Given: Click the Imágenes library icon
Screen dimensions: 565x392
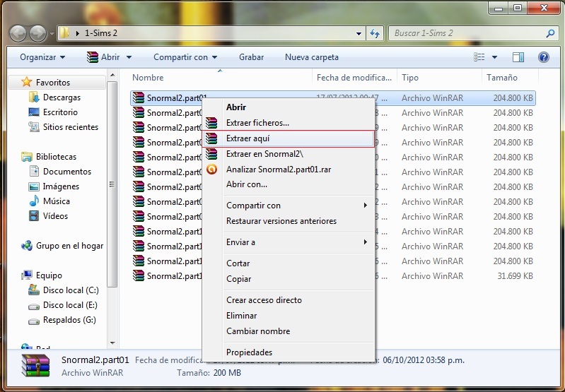Looking at the screenshot, I should [34, 186].
